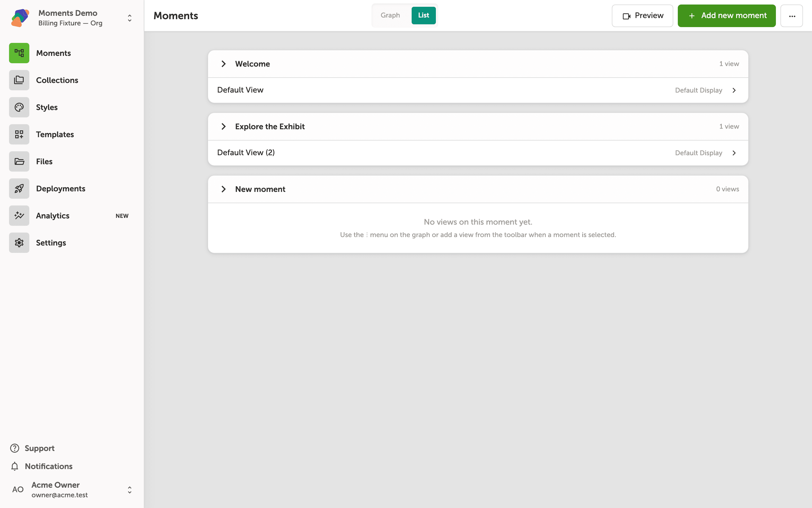The height and width of the screenshot is (508, 812).
Task: Click the Welcome moment title
Action: 252,64
